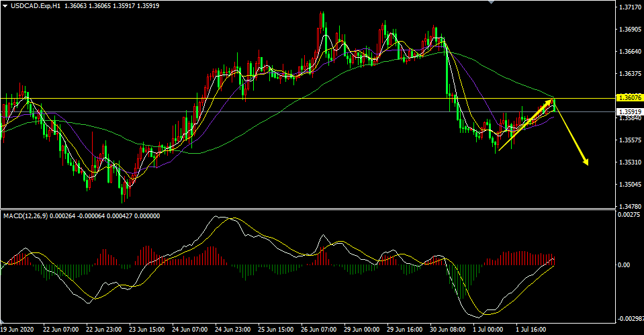
Task: Click the MACD value 0.000427
Action: tap(120, 216)
